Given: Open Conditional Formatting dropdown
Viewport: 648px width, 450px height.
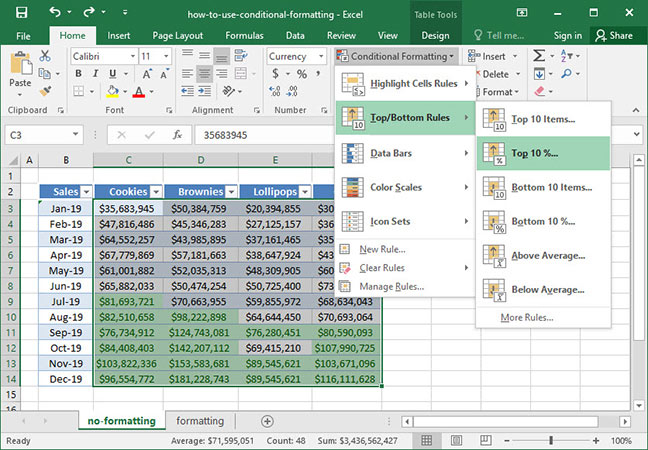Looking at the screenshot, I should tap(395, 56).
